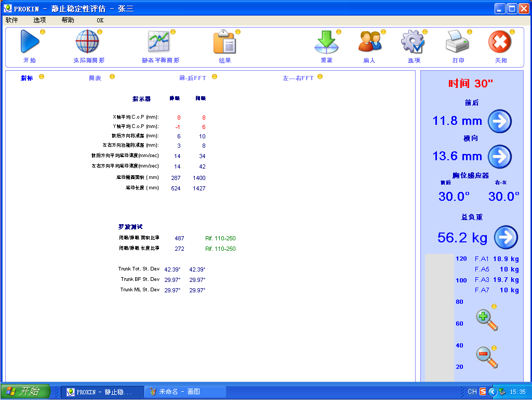Click the green down-arrow 重置 icon
Image resolution: width=532 pixels, height=400 pixels.
pos(326,42)
